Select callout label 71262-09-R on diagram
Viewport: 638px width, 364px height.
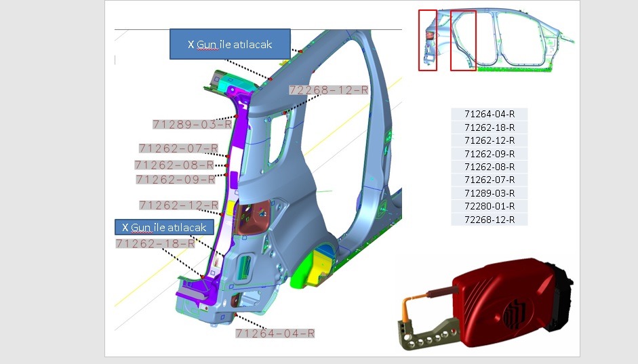(176, 180)
